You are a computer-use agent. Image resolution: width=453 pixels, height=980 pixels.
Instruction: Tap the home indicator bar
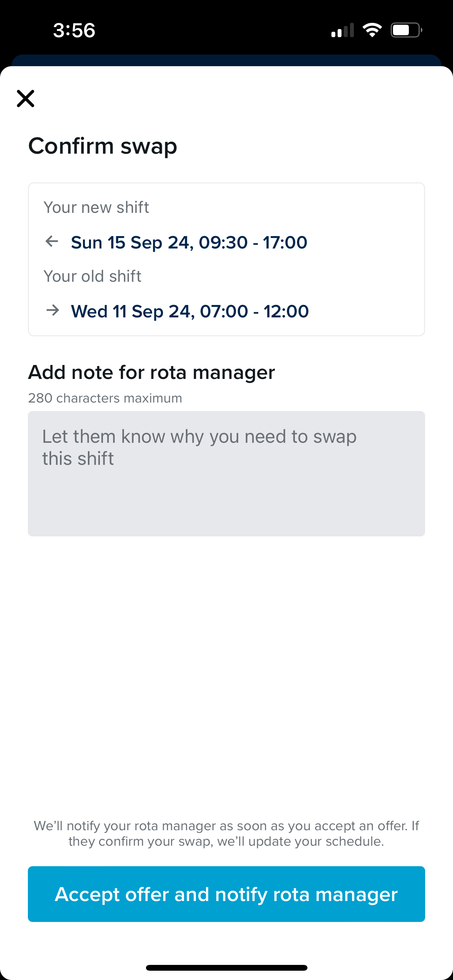click(226, 968)
